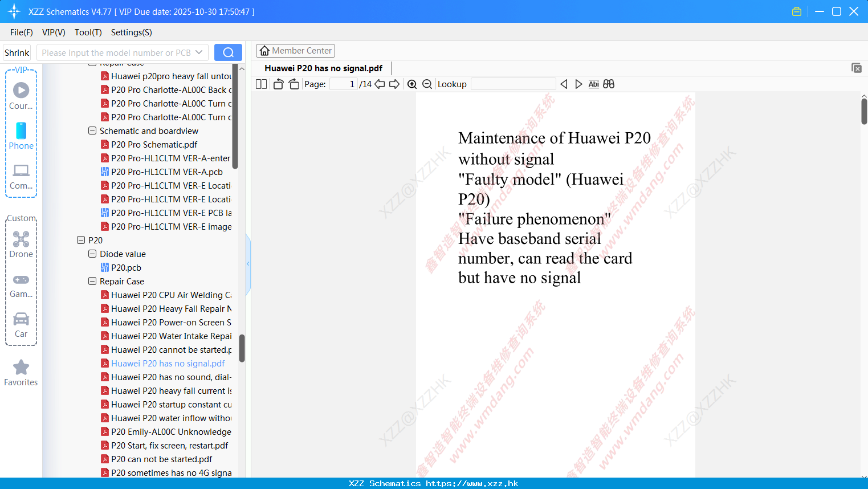Viewport: 868px width, 489px height.
Task: Click the blue search magnifier button
Action: 228,52
